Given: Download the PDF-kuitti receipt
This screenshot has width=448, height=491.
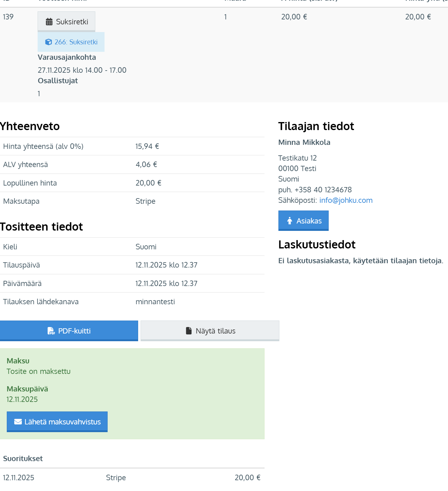Looking at the screenshot, I should click(69, 331).
